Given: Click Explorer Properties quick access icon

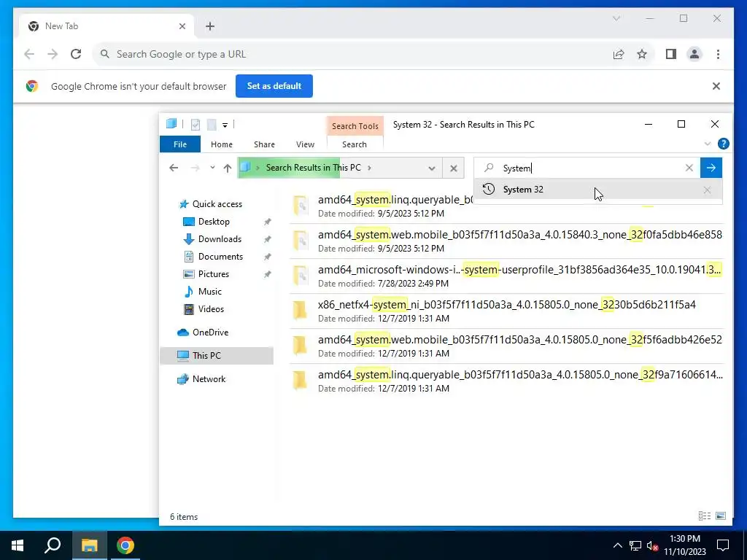Looking at the screenshot, I should tap(196, 125).
